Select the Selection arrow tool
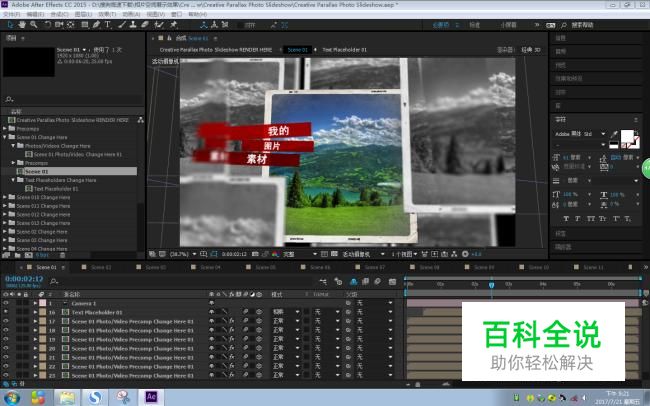 [x=10, y=25]
